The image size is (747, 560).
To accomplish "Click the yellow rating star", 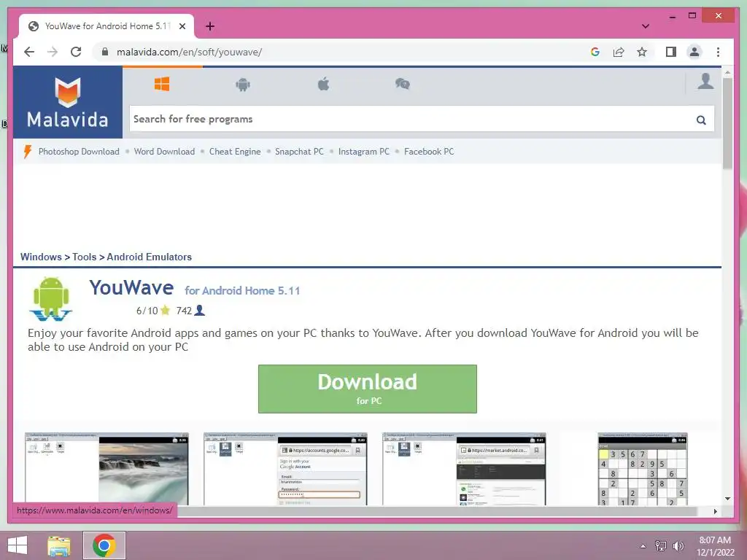I will coord(166,311).
